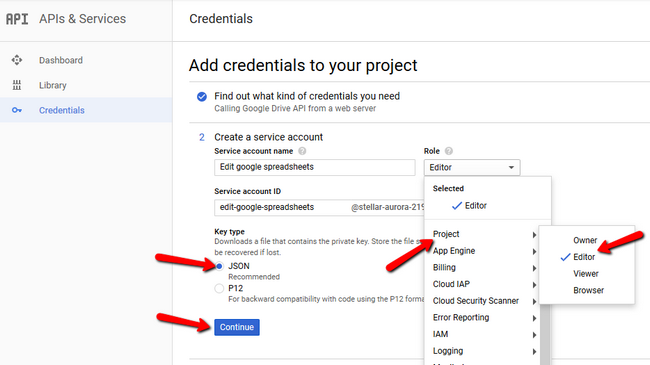Click the blue Continue button
The height and width of the screenshot is (365, 650).
(x=237, y=327)
